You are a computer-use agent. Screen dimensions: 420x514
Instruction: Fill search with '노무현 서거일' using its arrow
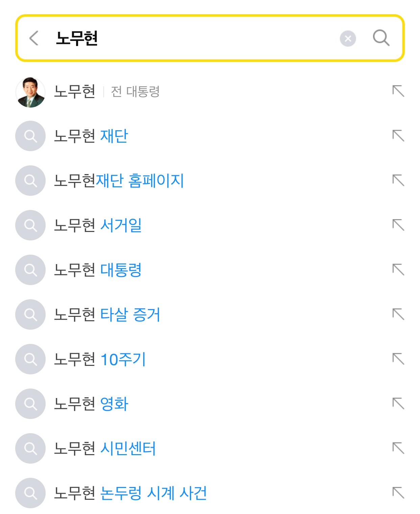tap(398, 225)
